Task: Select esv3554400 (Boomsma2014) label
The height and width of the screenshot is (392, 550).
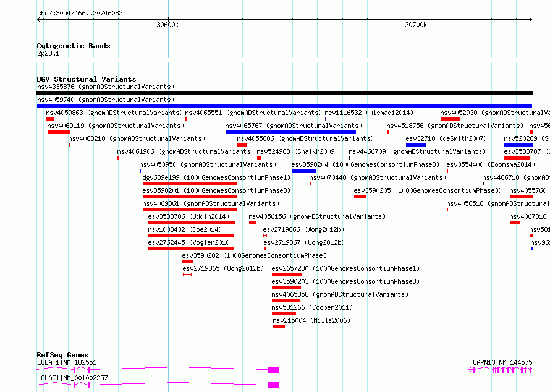Action: (491, 164)
